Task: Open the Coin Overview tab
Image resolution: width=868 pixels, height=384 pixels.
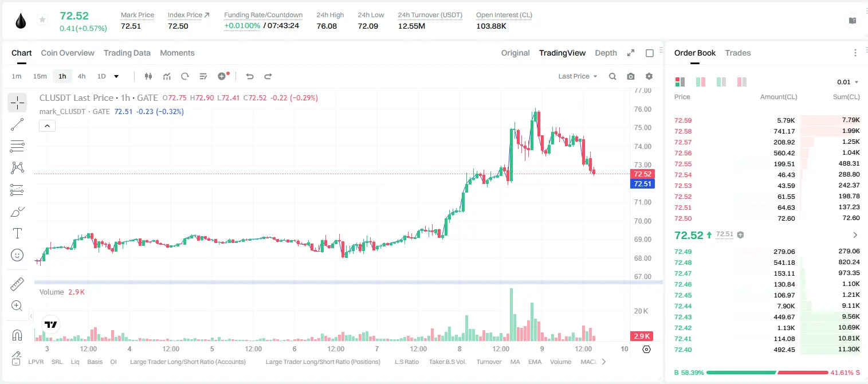Action: pyautogui.click(x=68, y=53)
